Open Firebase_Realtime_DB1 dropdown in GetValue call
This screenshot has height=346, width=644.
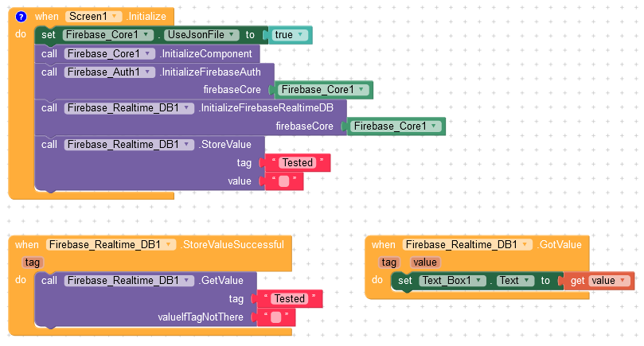pos(129,280)
